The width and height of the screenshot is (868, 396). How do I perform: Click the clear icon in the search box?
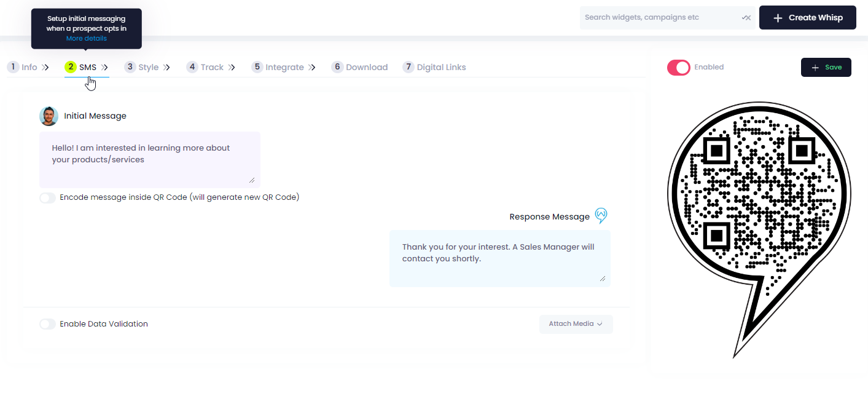tap(746, 18)
